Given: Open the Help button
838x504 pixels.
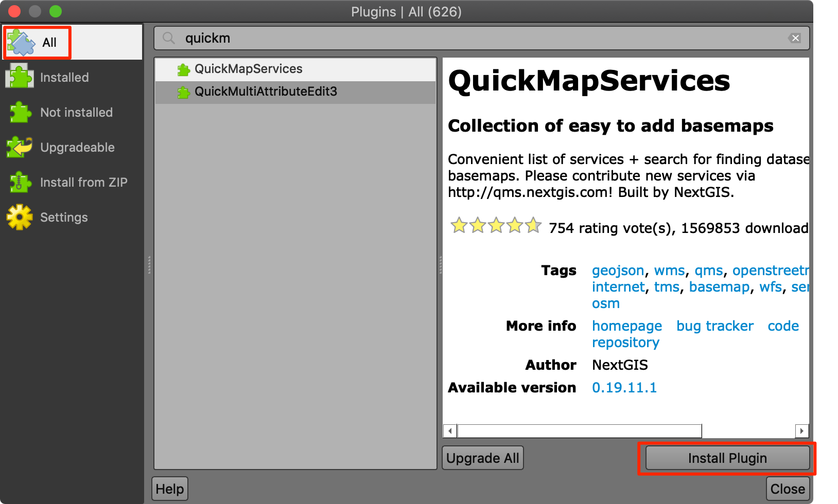Looking at the screenshot, I should pyautogui.click(x=170, y=489).
